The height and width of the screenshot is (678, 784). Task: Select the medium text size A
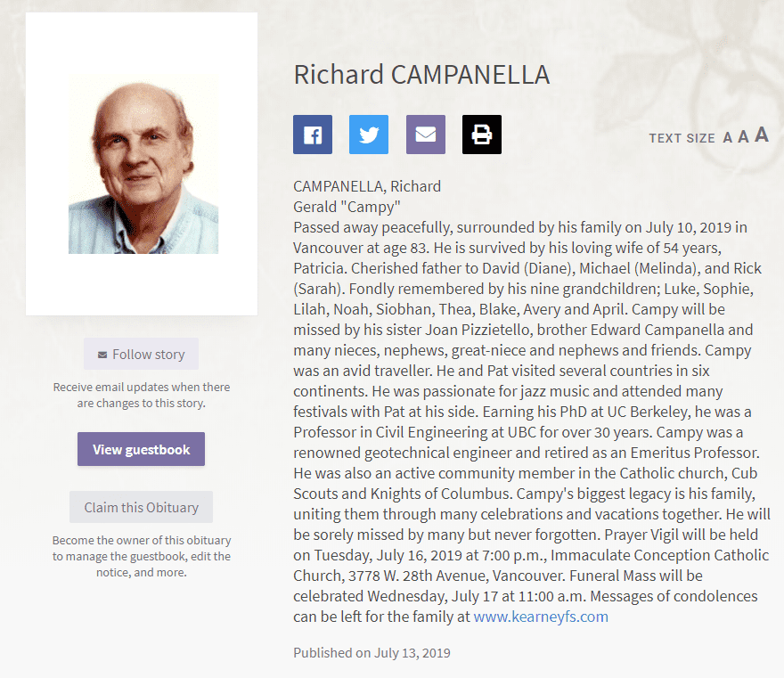[744, 136]
